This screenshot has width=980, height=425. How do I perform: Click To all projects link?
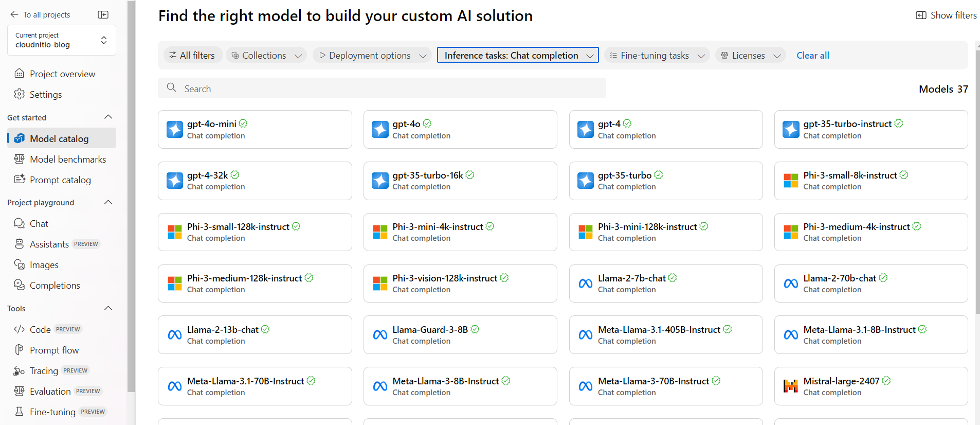click(x=47, y=15)
